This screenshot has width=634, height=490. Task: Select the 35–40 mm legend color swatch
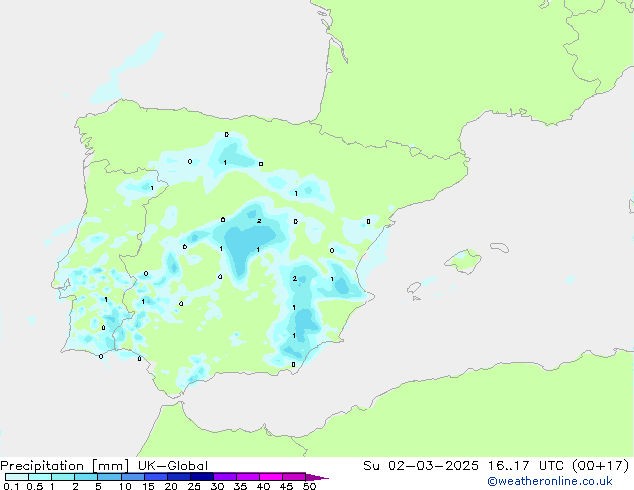(x=248, y=477)
